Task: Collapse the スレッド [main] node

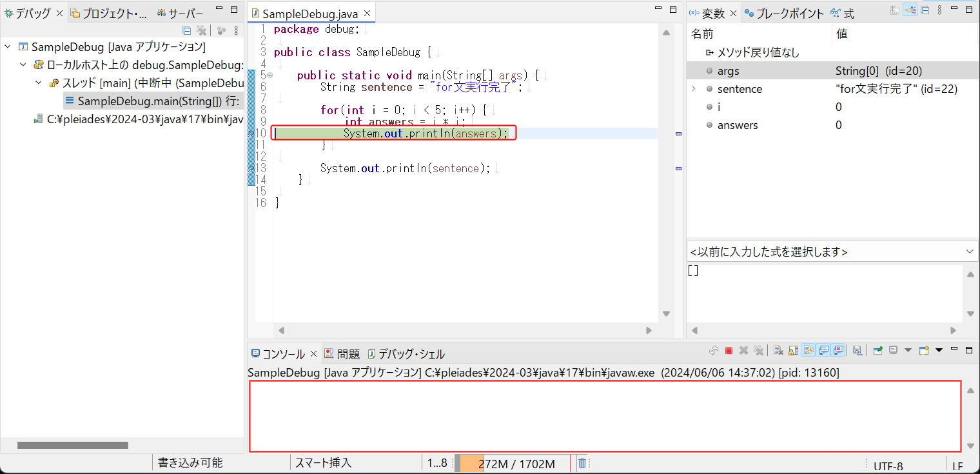Action: 38,83
